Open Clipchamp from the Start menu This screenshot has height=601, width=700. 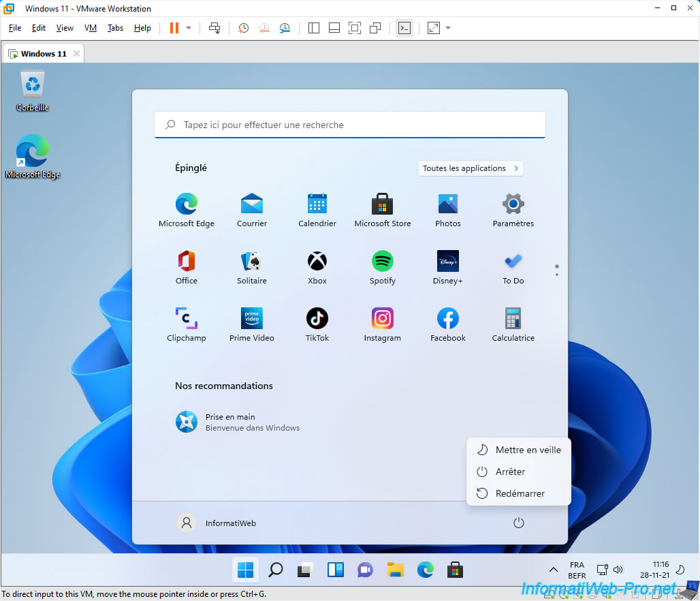[x=186, y=324]
